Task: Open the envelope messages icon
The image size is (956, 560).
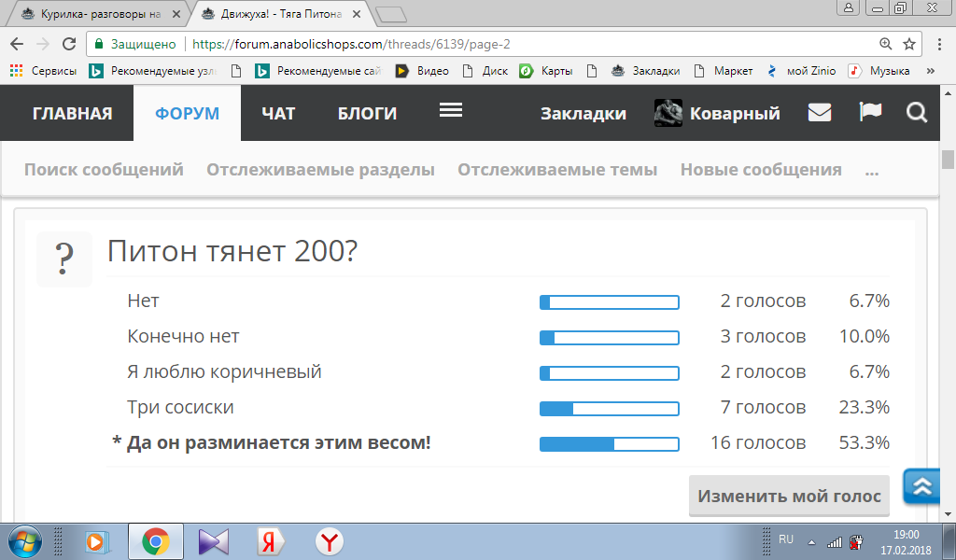Action: tap(820, 113)
